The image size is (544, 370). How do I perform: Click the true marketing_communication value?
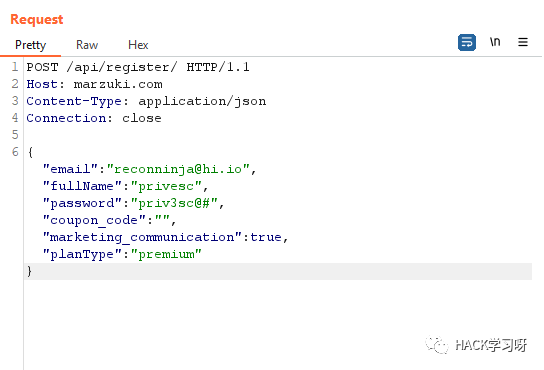266,237
